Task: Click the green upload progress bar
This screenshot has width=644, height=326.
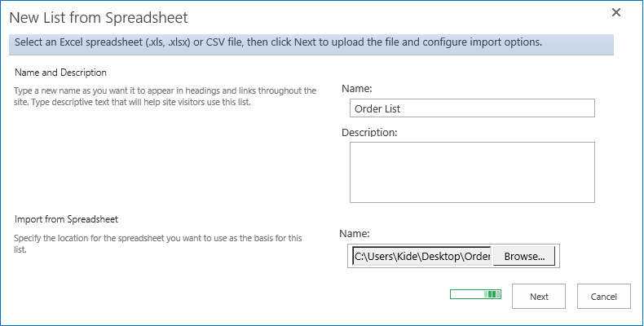Action: click(x=475, y=294)
